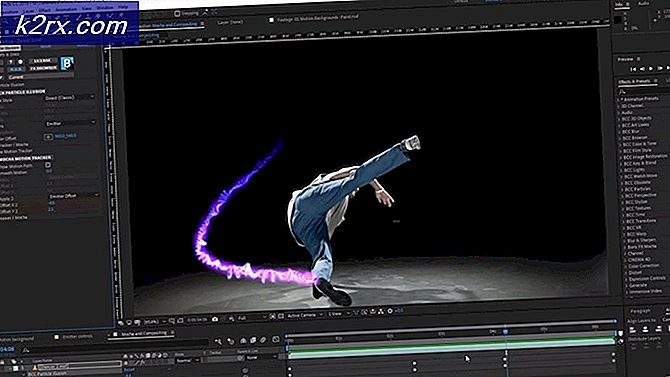670x377 pixels.
Task: Click the second align layers icon
Action: [x=645, y=329]
